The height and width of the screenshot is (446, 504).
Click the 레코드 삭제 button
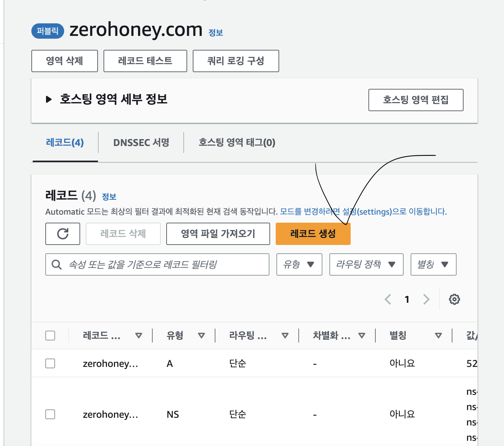[x=123, y=234]
